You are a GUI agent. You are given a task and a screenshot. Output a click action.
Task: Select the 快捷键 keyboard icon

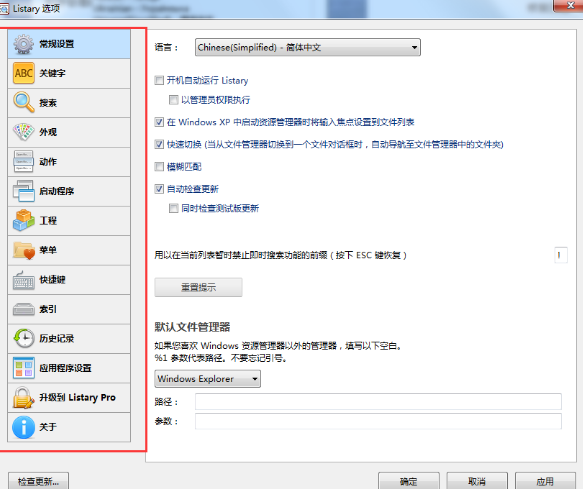24,280
